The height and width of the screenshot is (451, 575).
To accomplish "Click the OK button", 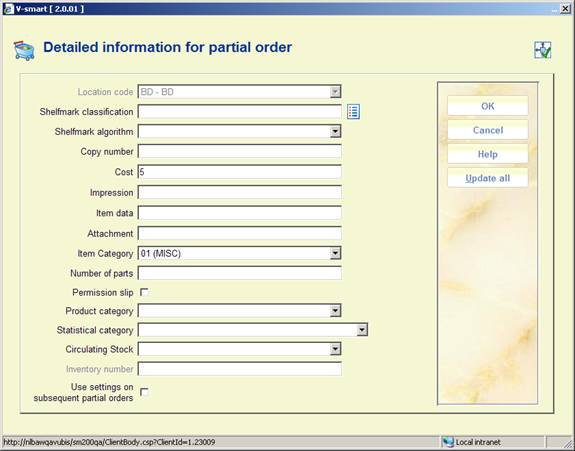I will [487, 106].
